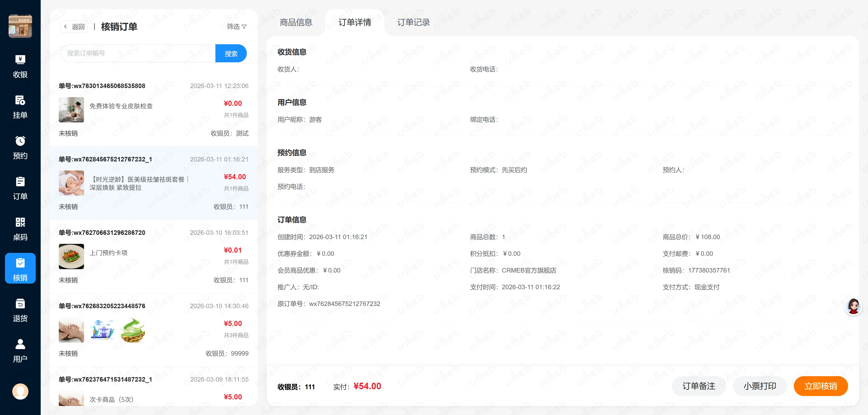
Task: Click 实付 ¥54.00 total in footer
Action: click(357, 386)
